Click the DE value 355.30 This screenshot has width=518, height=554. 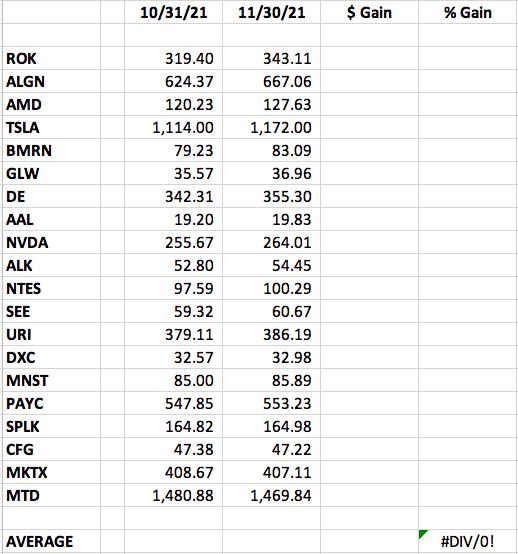271,196
